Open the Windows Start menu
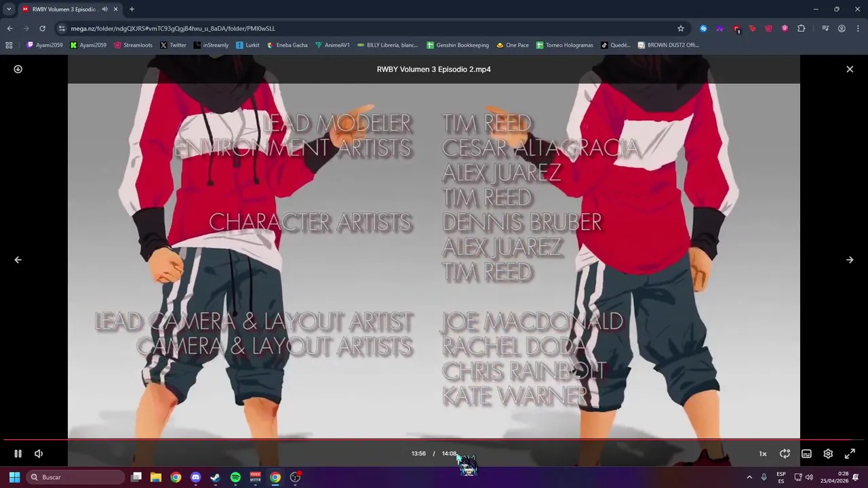 tap(14, 477)
